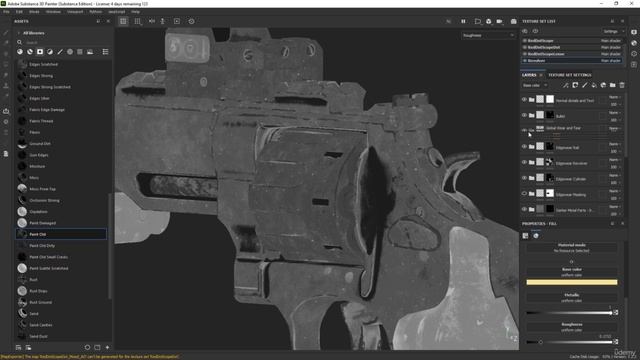Open the Base color channel dropdown
The image size is (640, 360).
535,85
